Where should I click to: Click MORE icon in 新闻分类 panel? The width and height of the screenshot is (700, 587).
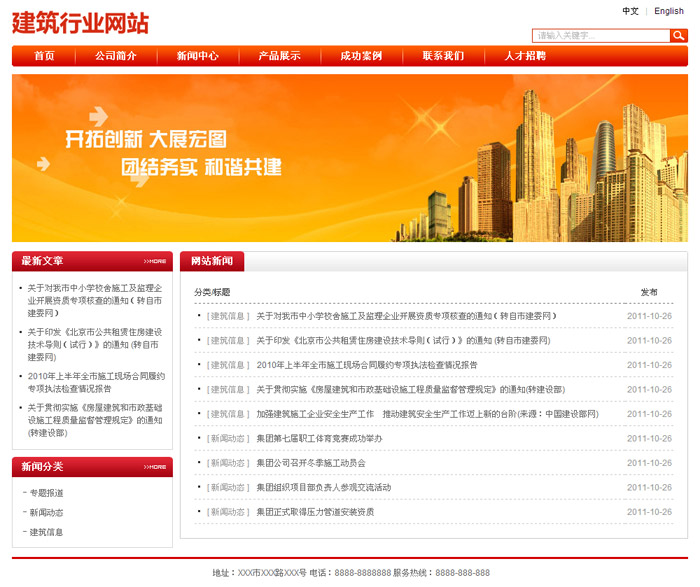tap(154, 467)
